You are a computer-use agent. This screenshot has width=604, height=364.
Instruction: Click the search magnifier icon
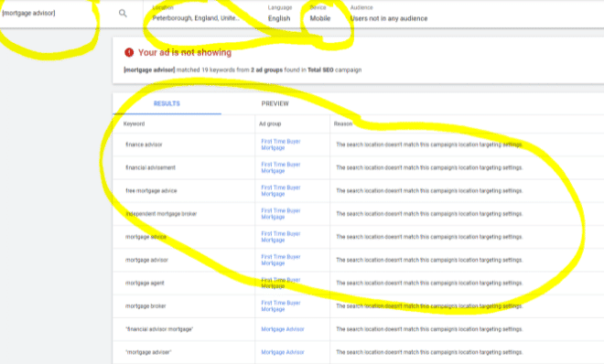pyautogui.click(x=123, y=14)
